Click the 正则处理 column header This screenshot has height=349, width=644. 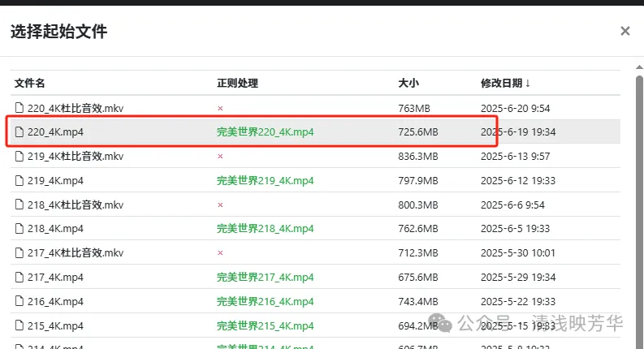point(237,83)
